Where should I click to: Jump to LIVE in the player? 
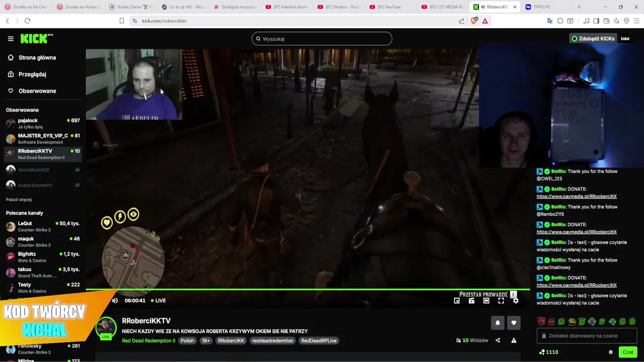(x=158, y=301)
